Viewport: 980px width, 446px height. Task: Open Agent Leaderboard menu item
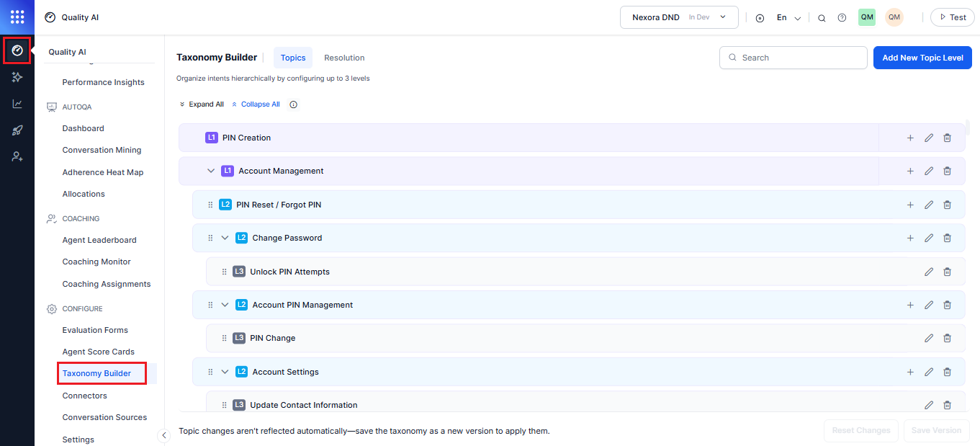(99, 240)
